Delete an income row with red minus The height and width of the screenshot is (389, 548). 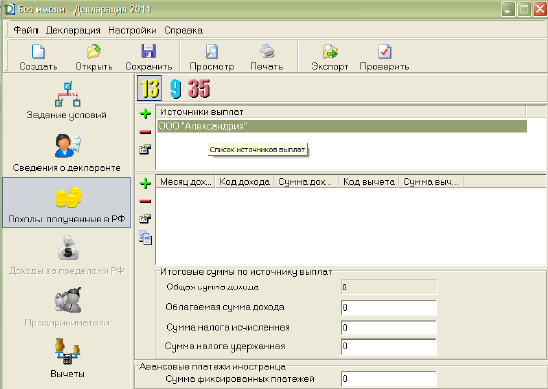145,201
